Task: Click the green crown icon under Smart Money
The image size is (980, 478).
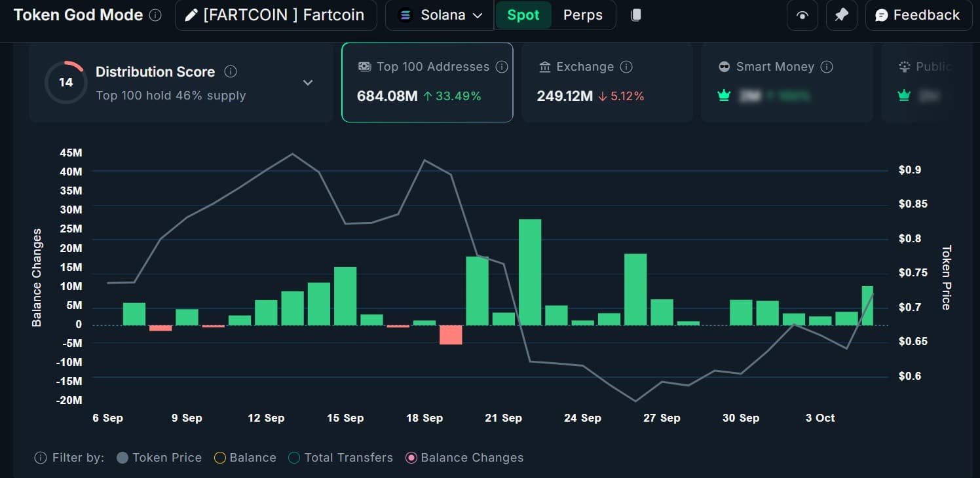Action: pos(724,95)
